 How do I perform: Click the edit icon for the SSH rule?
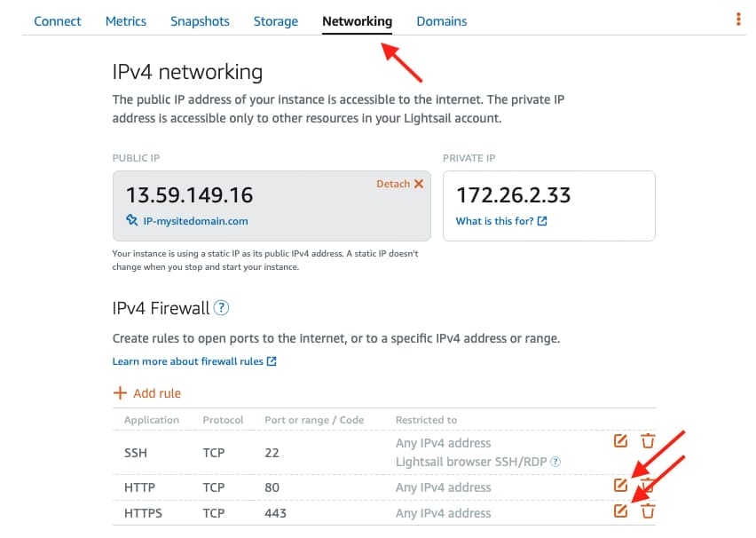coord(620,440)
